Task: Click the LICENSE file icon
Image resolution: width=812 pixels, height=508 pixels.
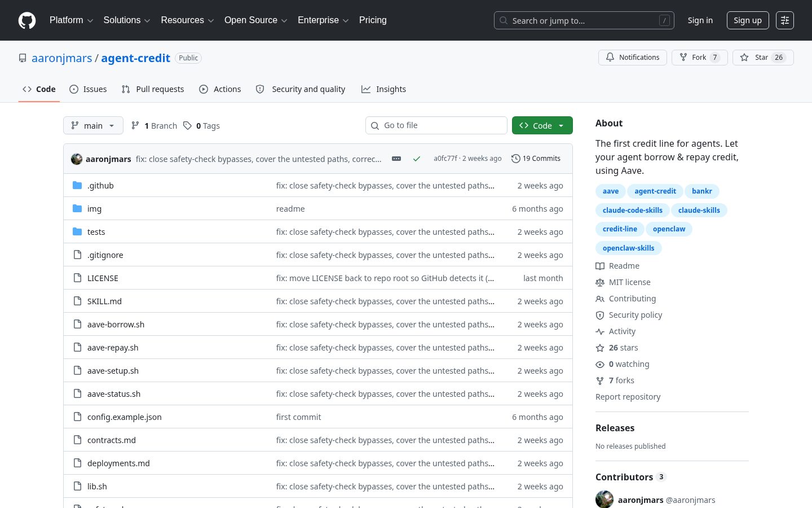Action: 77,278
